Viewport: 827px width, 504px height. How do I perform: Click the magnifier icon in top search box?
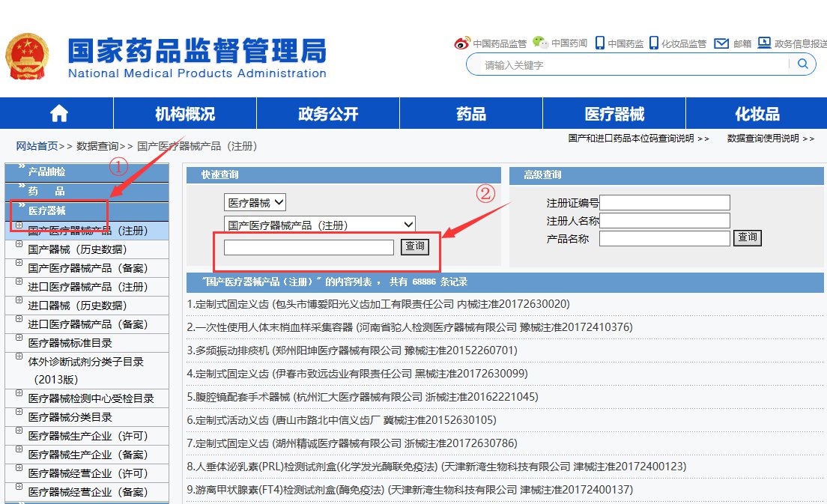pos(802,64)
